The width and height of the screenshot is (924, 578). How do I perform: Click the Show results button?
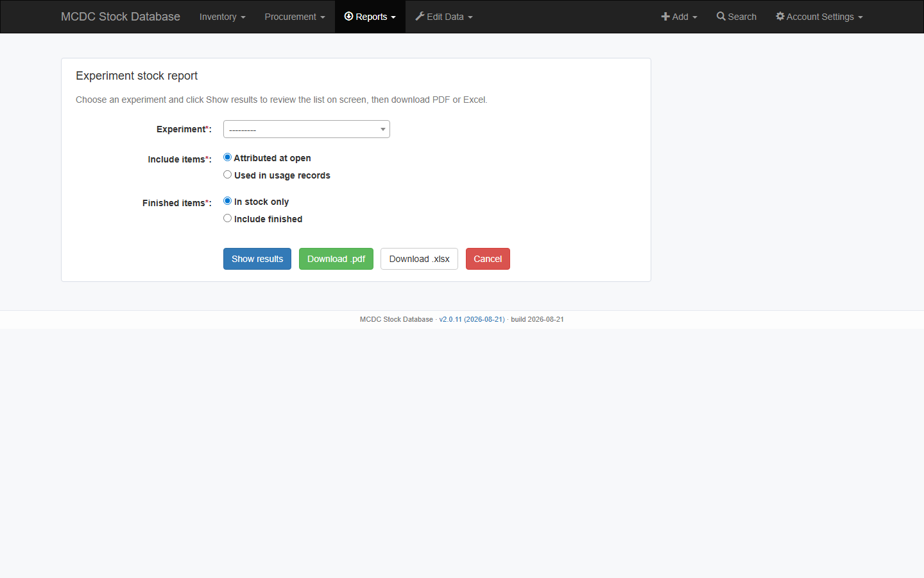point(257,259)
